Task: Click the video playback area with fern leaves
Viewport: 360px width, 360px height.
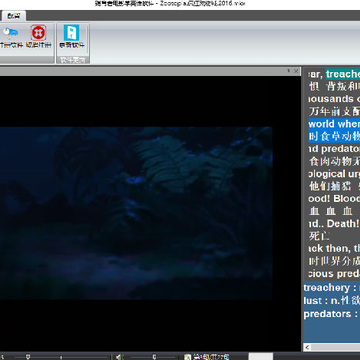Action: tap(136, 213)
